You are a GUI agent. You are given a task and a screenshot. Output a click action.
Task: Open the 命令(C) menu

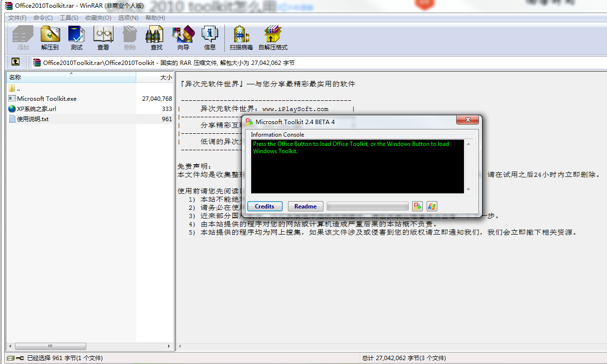43,18
